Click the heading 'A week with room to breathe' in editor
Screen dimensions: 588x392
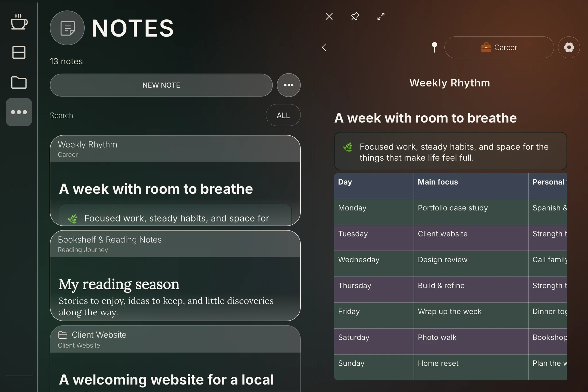[x=425, y=118]
